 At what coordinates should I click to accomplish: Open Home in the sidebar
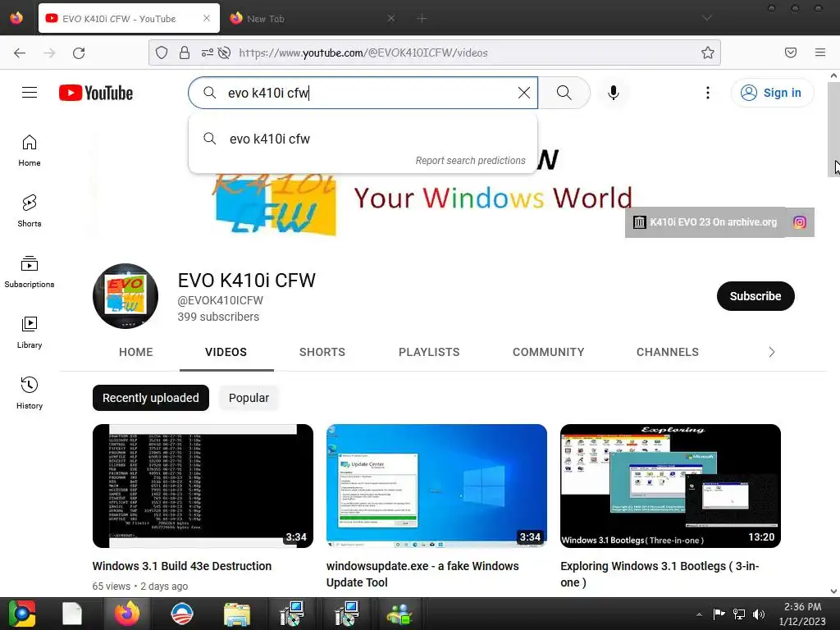click(30, 151)
